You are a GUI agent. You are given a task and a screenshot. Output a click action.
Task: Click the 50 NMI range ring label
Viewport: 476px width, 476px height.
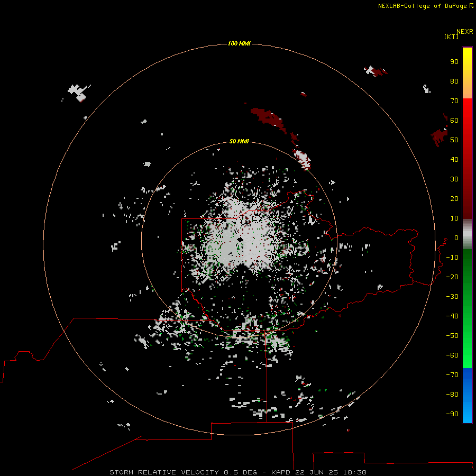point(239,141)
